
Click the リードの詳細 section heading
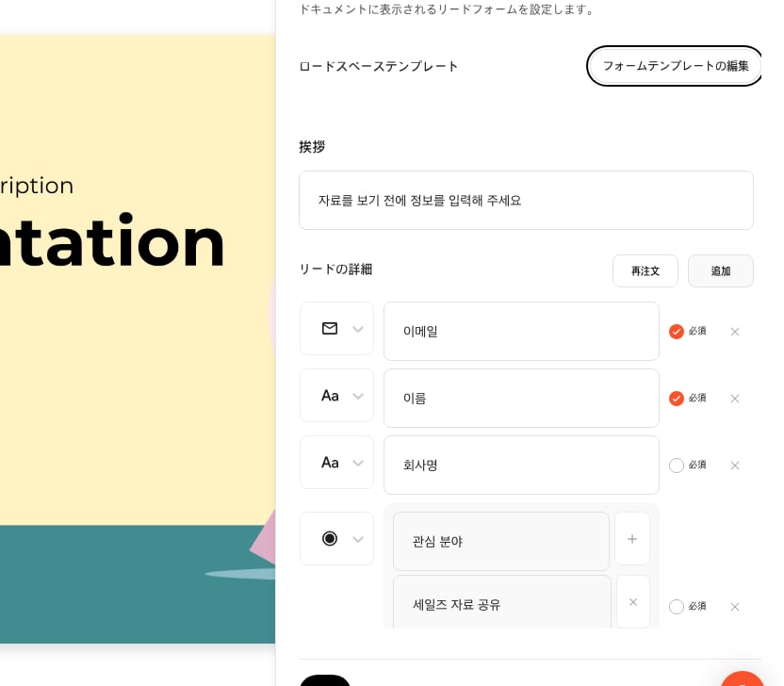335,269
